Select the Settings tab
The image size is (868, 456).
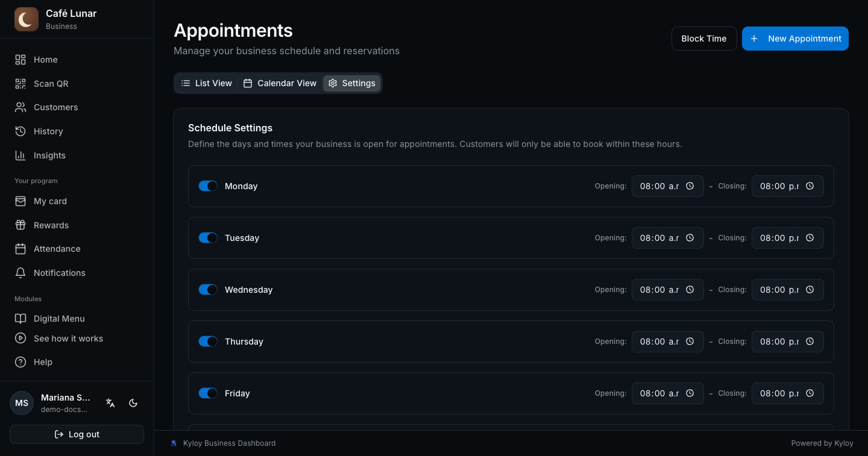[352, 83]
